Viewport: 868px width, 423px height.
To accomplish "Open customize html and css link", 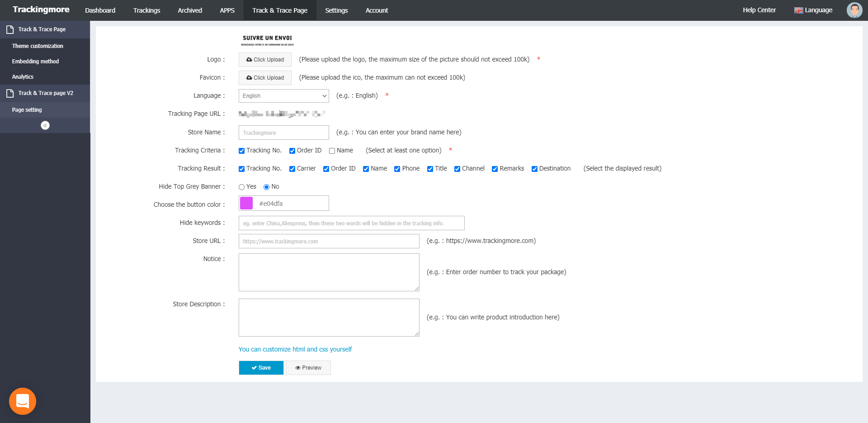I will [x=295, y=349].
